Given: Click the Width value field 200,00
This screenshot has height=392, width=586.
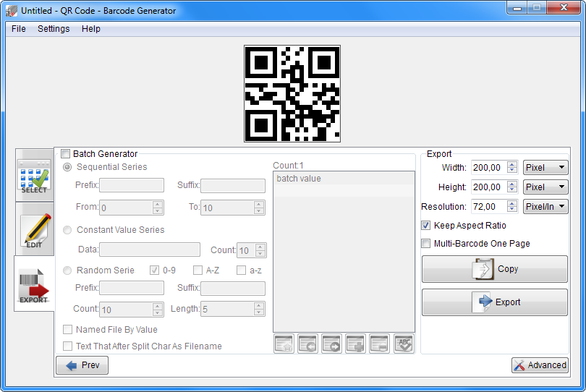Looking at the screenshot, I should coord(489,167).
